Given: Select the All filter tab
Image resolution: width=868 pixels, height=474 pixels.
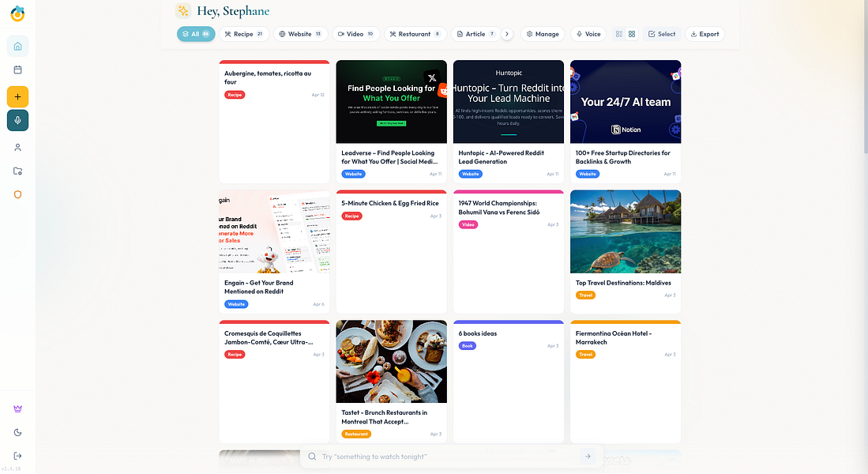Looking at the screenshot, I should tap(196, 34).
